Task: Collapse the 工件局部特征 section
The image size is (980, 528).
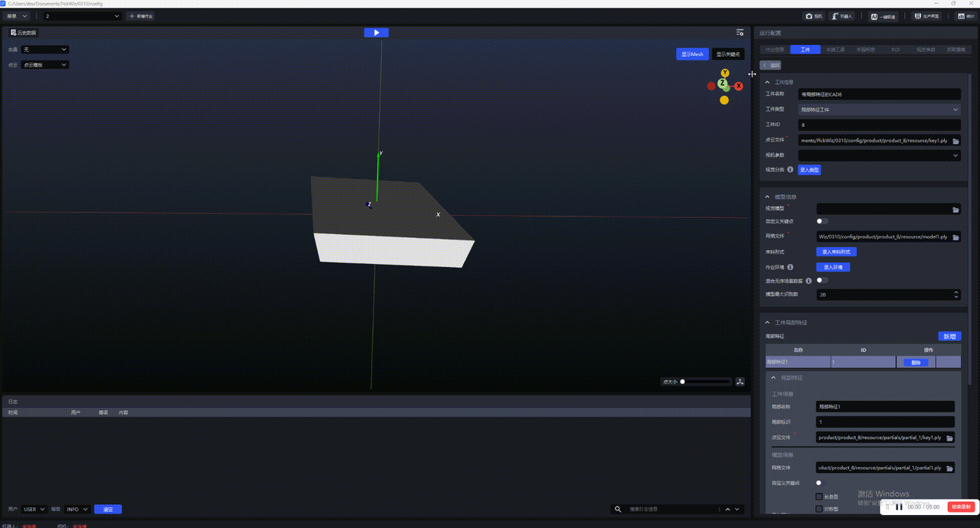Action: click(768, 322)
